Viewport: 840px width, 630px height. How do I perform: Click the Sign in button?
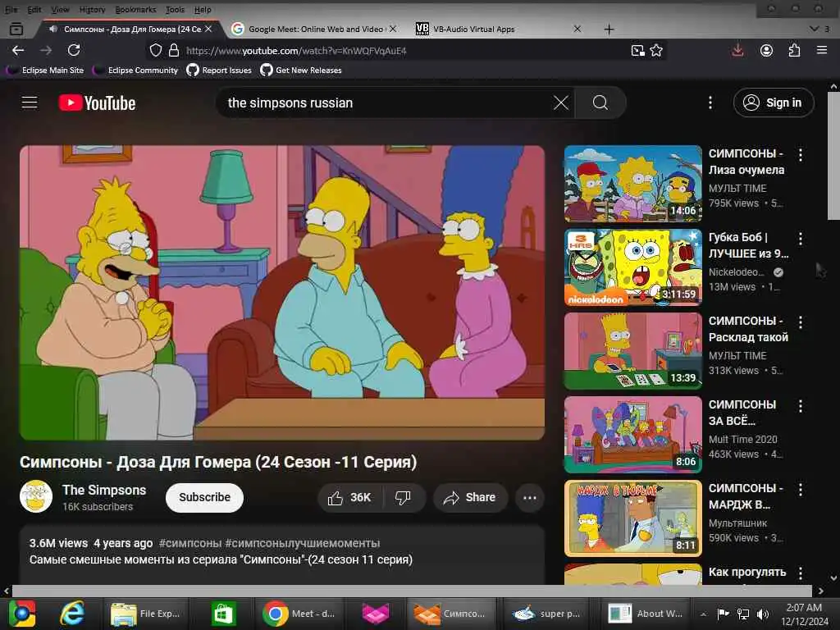[774, 103]
